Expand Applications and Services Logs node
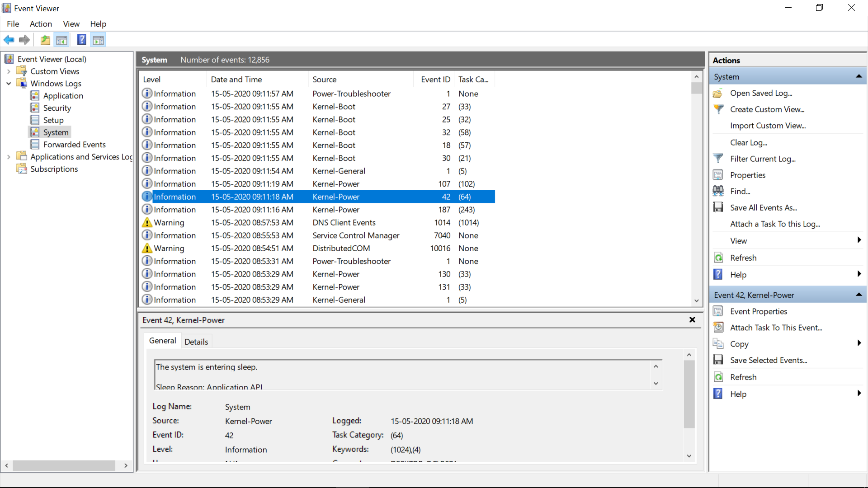This screenshot has width=868, height=488. click(x=9, y=157)
